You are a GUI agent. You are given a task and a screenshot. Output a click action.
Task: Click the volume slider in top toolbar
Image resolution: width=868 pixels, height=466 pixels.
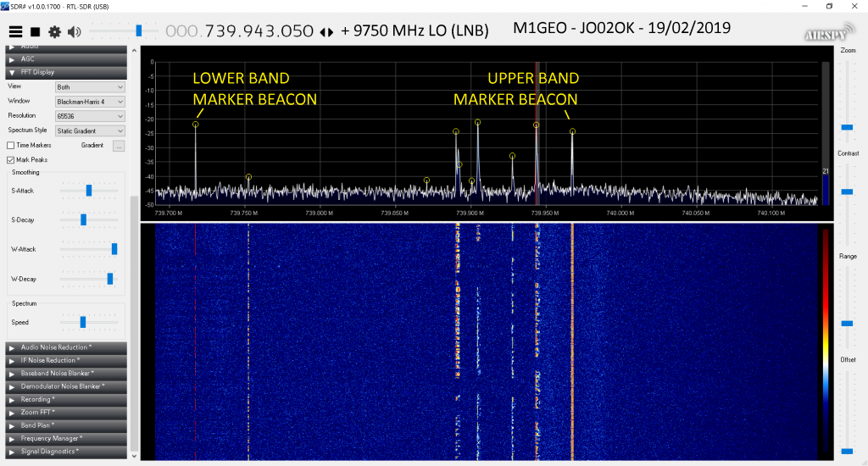pyautogui.click(x=124, y=31)
